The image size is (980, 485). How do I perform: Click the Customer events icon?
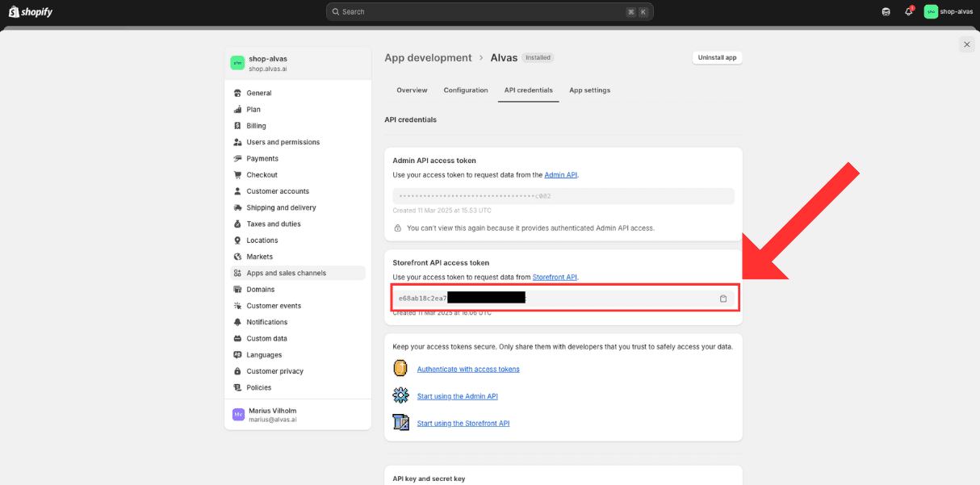click(x=237, y=306)
